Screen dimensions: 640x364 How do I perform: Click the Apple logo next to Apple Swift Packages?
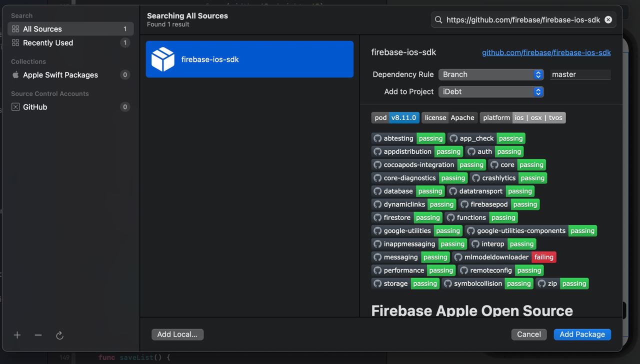coord(15,75)
